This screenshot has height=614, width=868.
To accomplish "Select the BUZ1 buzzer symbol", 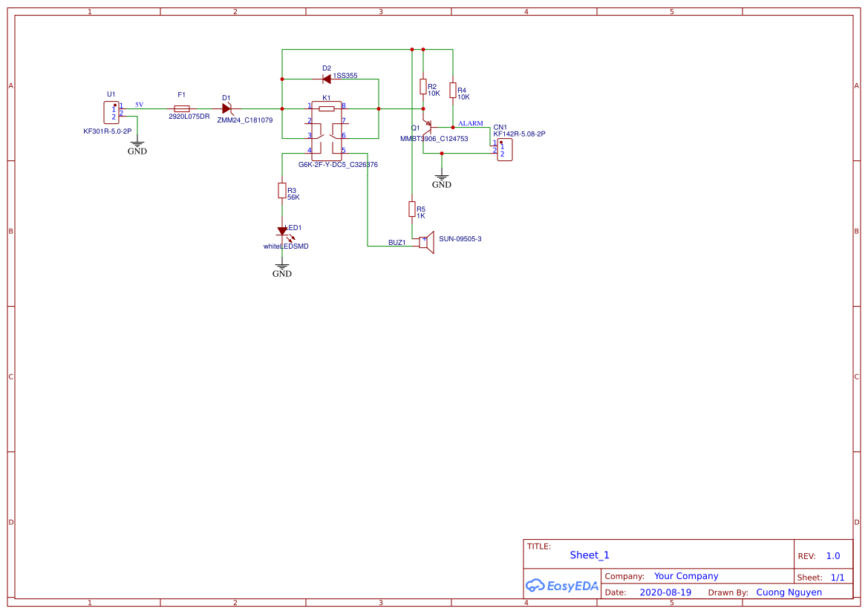I will point(427,242).
